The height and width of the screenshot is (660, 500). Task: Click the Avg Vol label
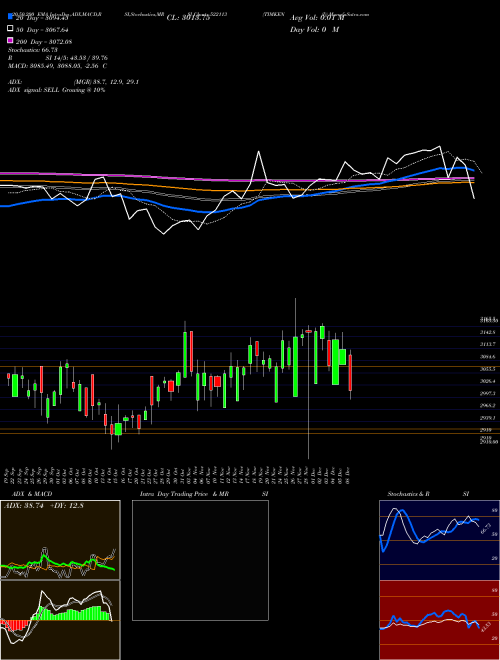coord(317,18)
